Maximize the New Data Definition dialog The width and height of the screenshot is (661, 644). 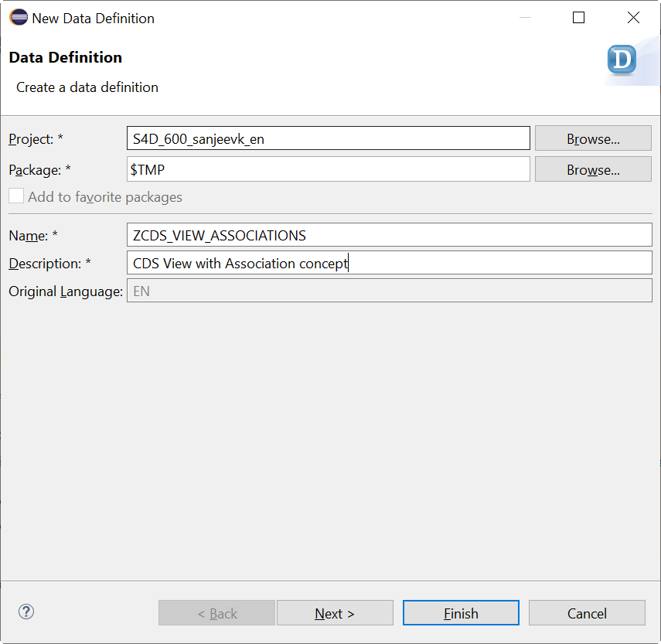578,18
